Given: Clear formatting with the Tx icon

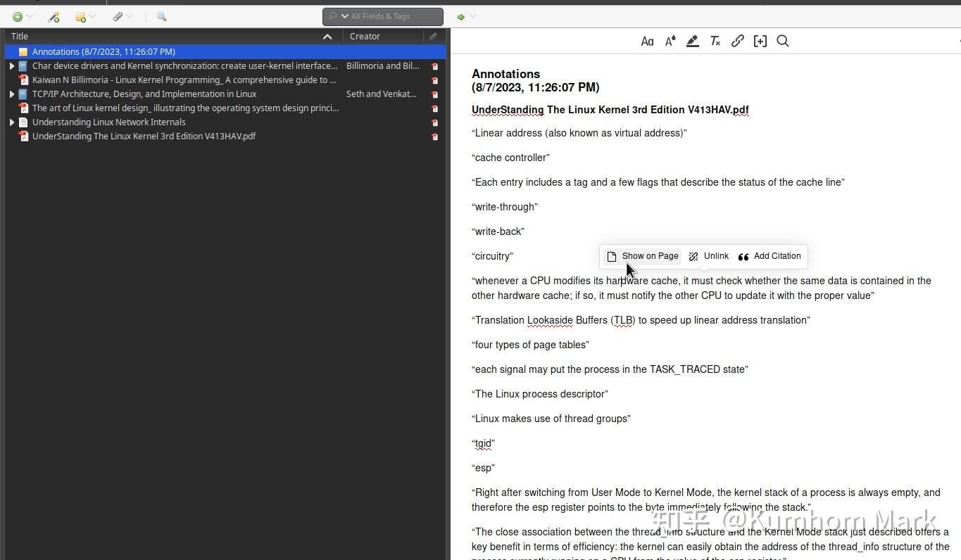Looking at the screenshot, I should tap(715, 41).
